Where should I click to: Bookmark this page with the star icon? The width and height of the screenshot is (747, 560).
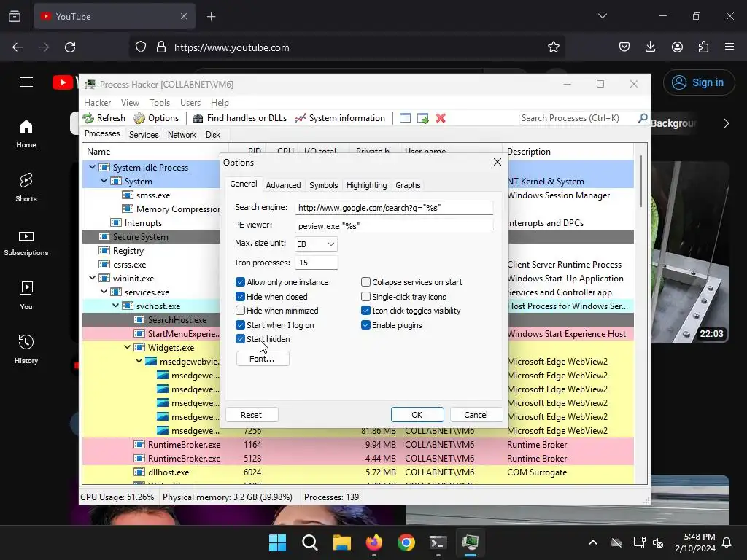[553, 47]
